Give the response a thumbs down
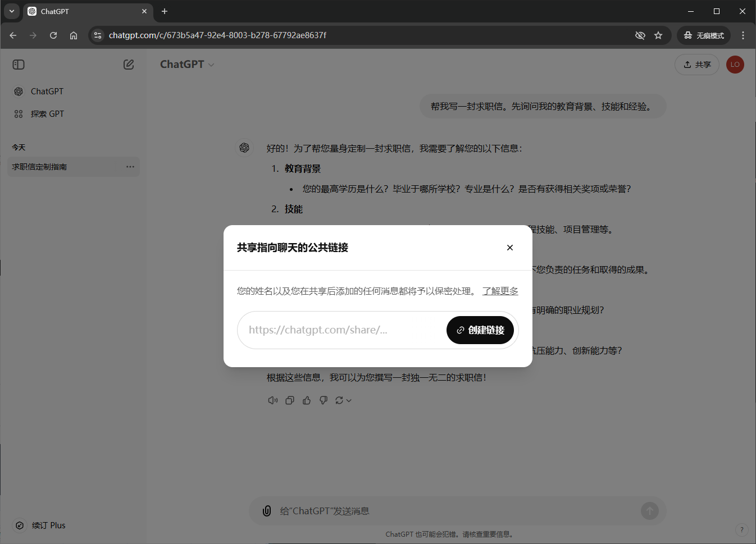This screenshot has width=756, height=544. [324, 400]
